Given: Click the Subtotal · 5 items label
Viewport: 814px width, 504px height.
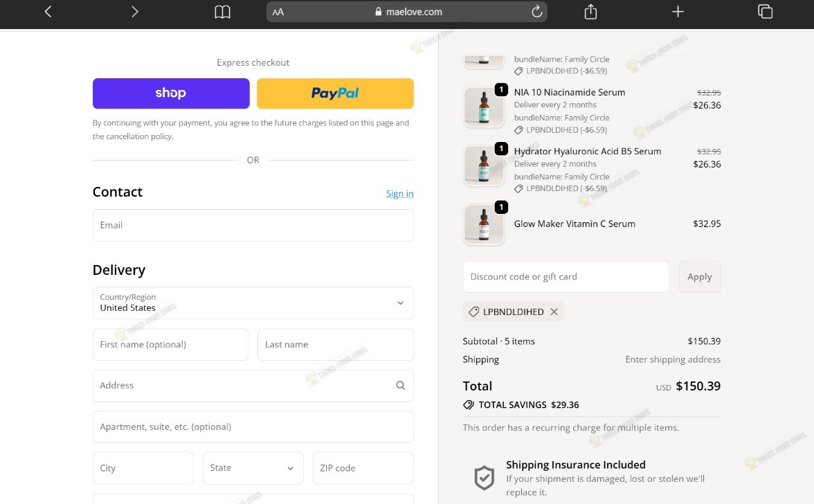Looking at the screenshot, I should pos(499,341).
